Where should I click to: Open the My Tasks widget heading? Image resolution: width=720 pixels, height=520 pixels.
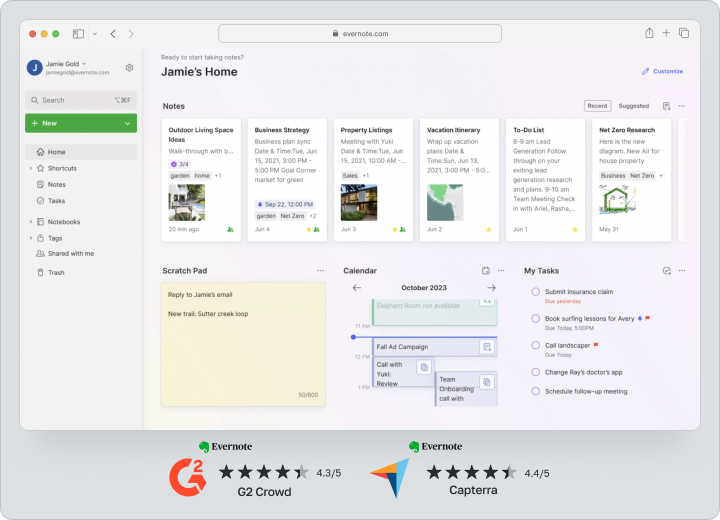pyautogui.click(x=541, y=271)
